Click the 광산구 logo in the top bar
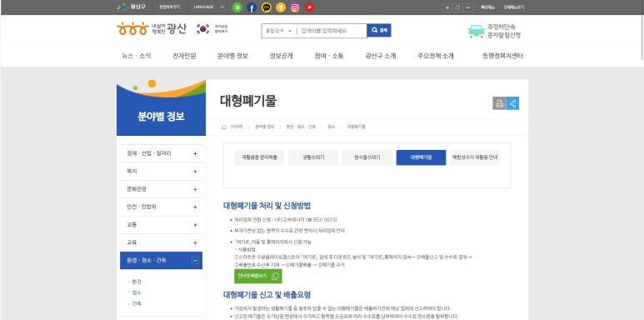This screenshot has height=320, width=644. coord(131,7)
